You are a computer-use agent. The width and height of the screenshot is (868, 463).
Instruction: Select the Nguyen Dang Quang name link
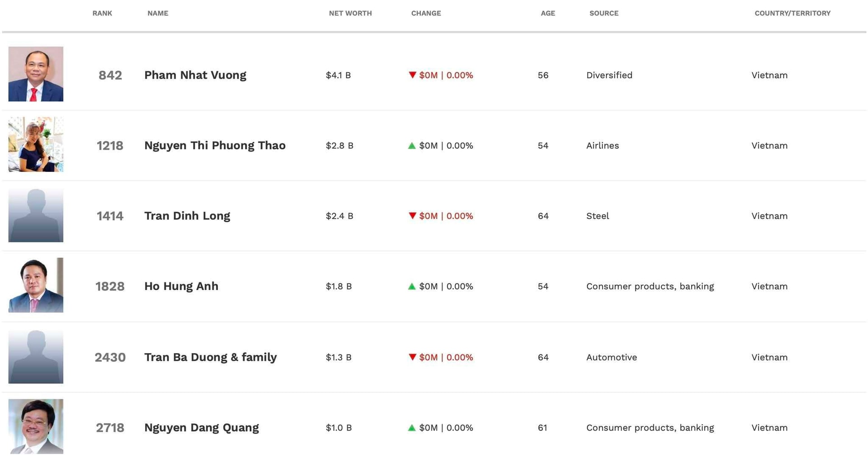[202, 428]
